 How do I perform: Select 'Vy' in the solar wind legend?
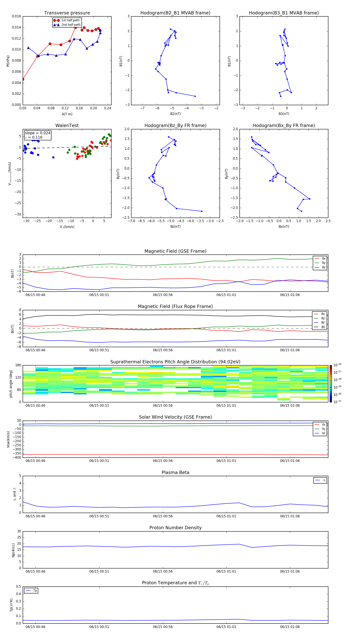[320, 429]
